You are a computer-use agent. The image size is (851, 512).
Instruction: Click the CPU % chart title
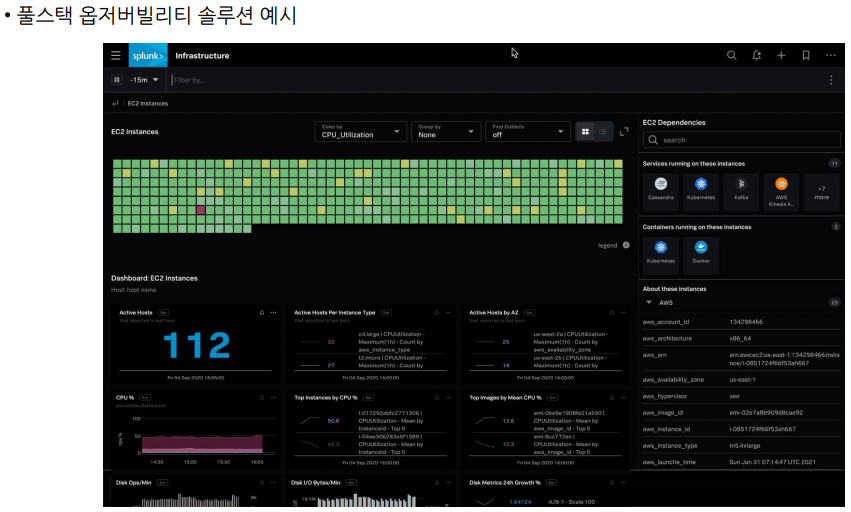click(125, 397)
